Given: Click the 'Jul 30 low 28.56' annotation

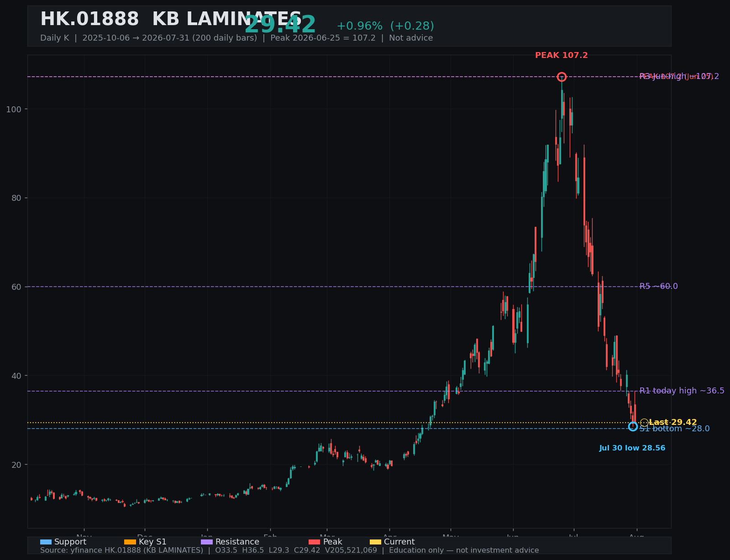Looking at the screenshot, I should 632,448.
